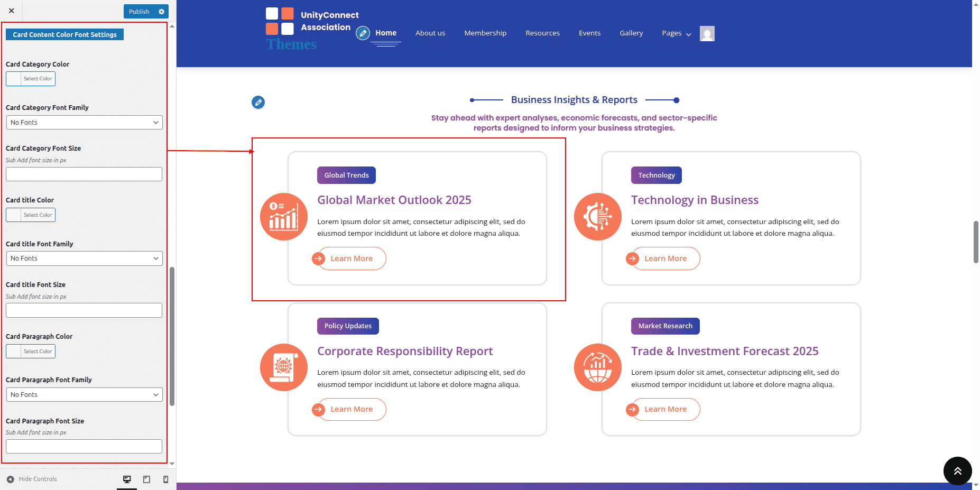Switch to desktop preview device icon
The height and width of the screenshot is (490, 980).
click(x=127, y=479)
